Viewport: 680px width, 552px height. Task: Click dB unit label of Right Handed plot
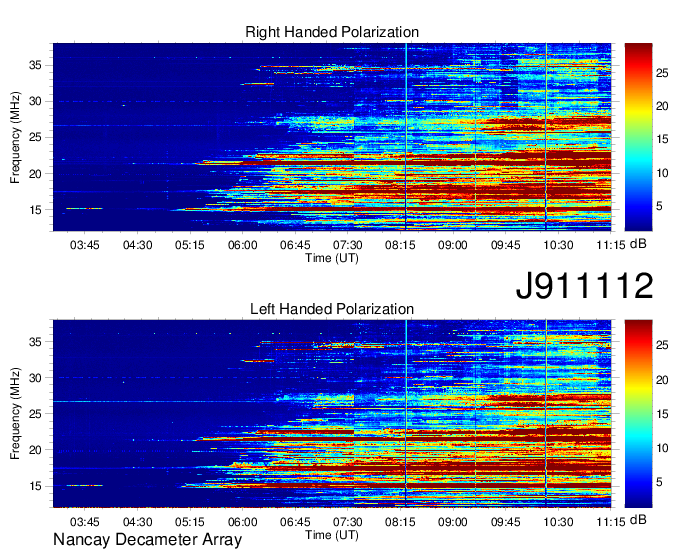638,244
